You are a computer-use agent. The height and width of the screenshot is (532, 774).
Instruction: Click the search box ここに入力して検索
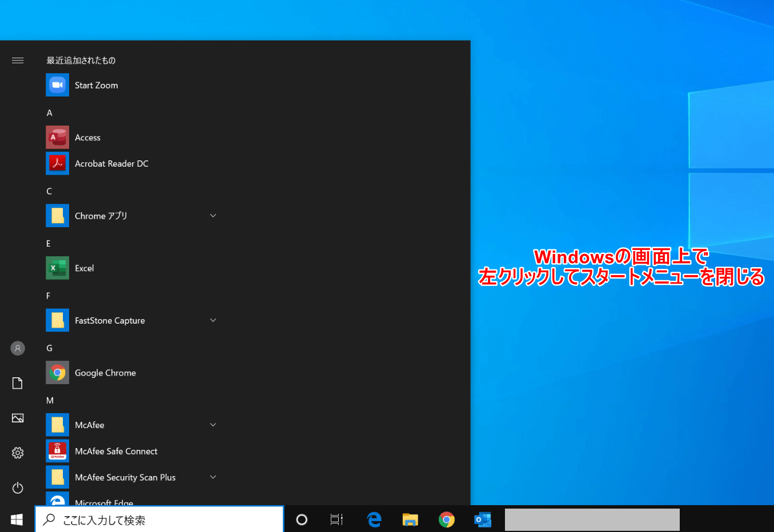[x=159, y=519]
